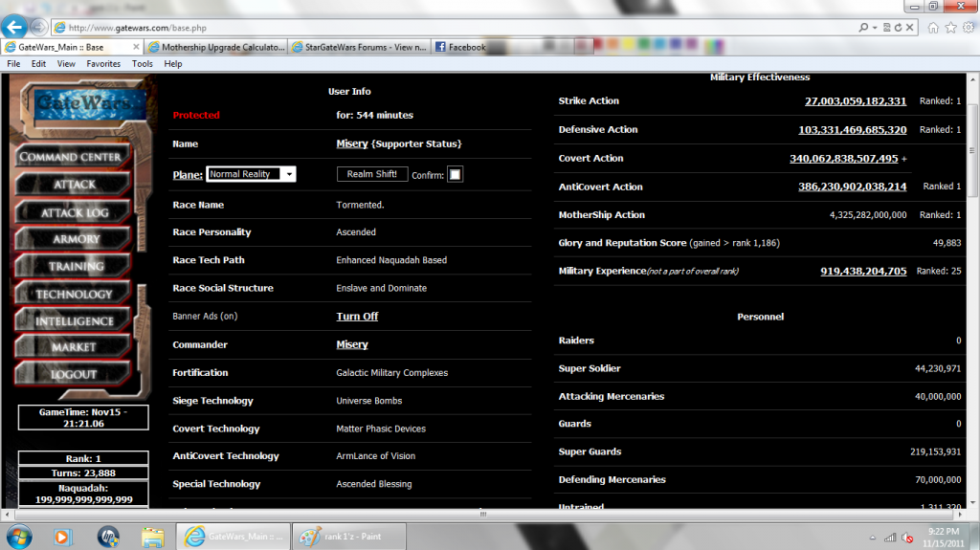
Task: Click the Favorites star icon
Action: tap(951, 27)
